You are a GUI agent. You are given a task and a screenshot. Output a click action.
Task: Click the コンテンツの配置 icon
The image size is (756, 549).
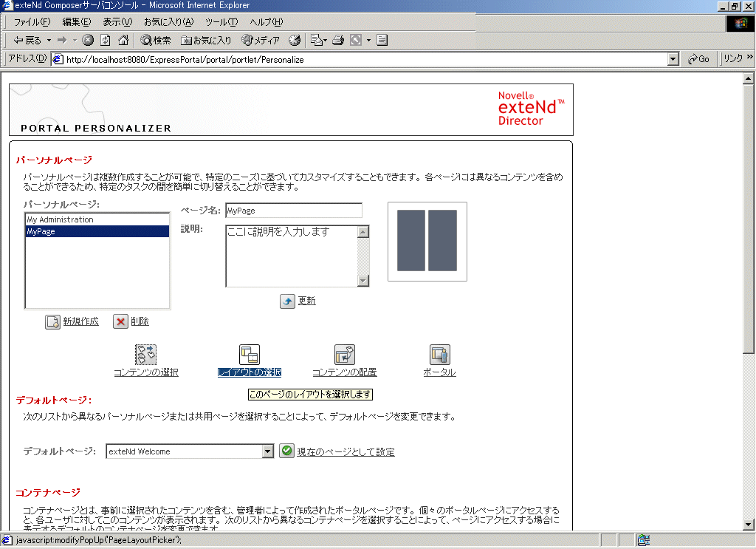coord(345,355)
